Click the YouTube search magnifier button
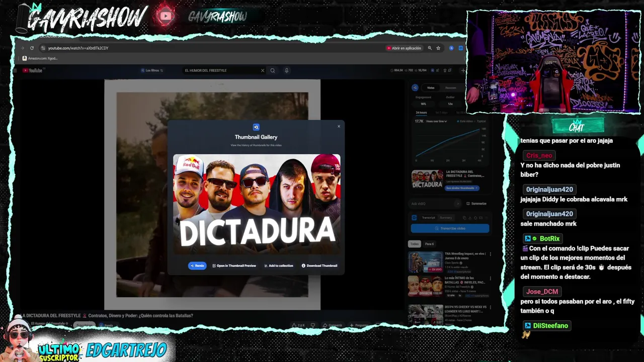Image resolution: width=644 pixels, height=362 pixels. click(273, 70)
